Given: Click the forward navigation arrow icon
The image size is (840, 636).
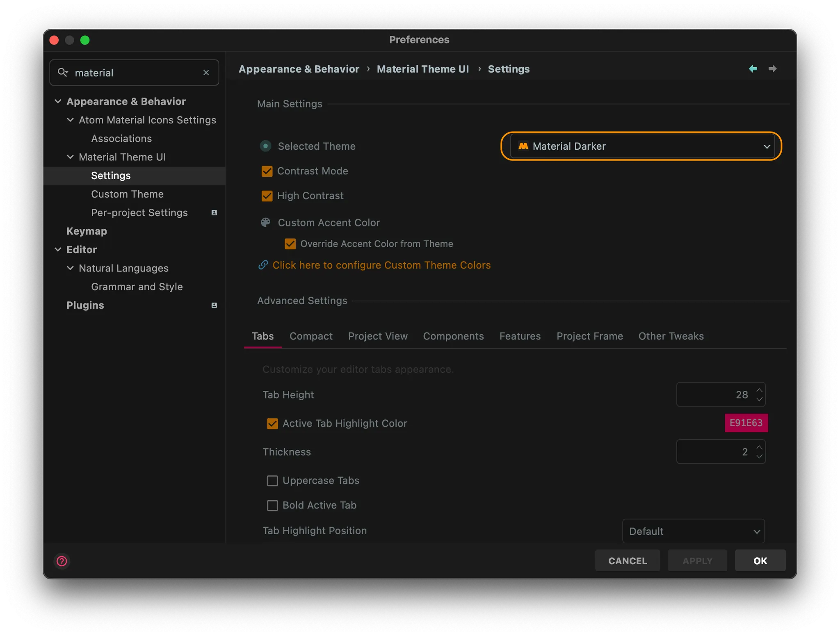Looking at the screenshot, I should (x=772, y=69).
